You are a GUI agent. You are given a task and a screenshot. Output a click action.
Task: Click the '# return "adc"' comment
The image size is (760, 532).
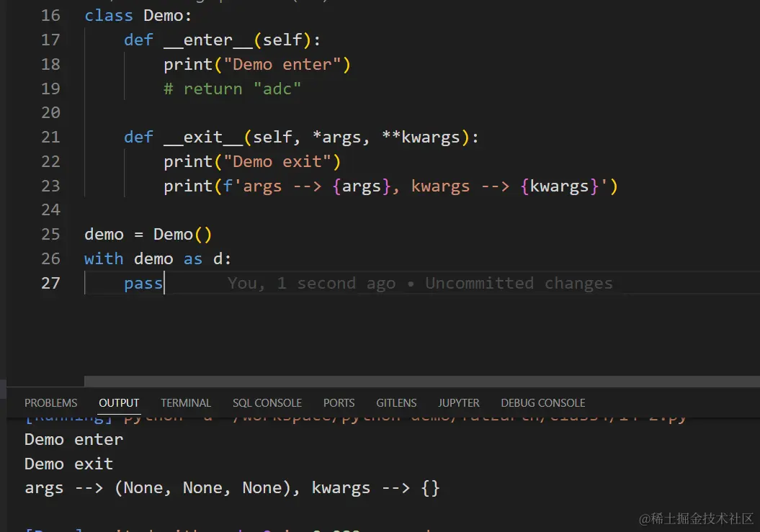click(x=232, y=89)
